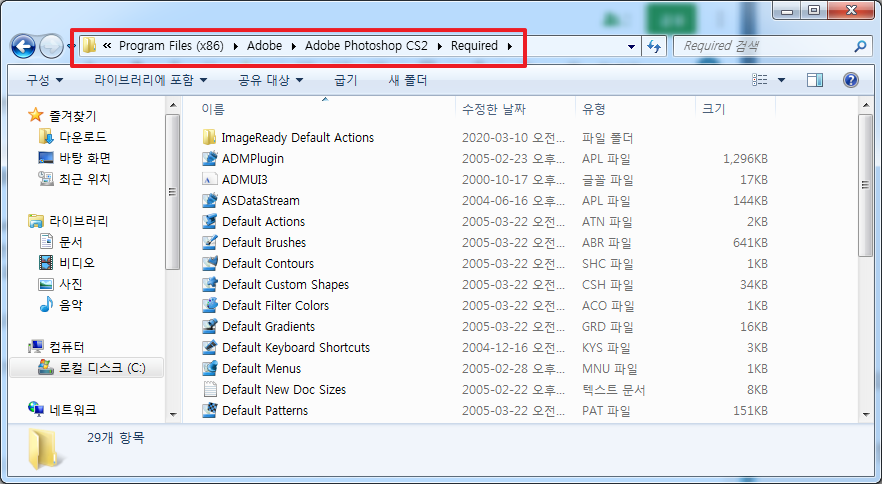Expand the arrow after Program Files (x86)
882x484 pixels.
235,46
